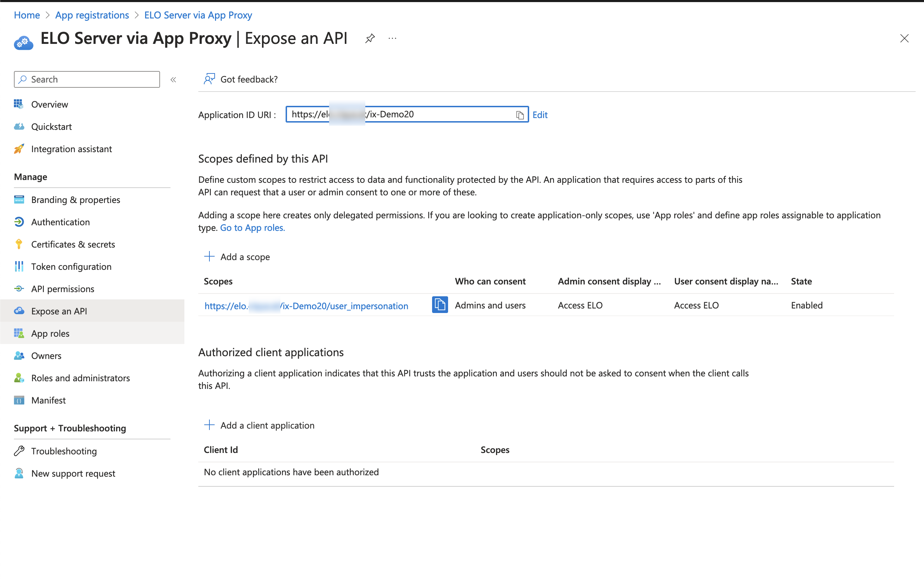Copy the Application ID URI to clipboard
The height and width of the screenshot is (587, 924).
click(519, 115)
